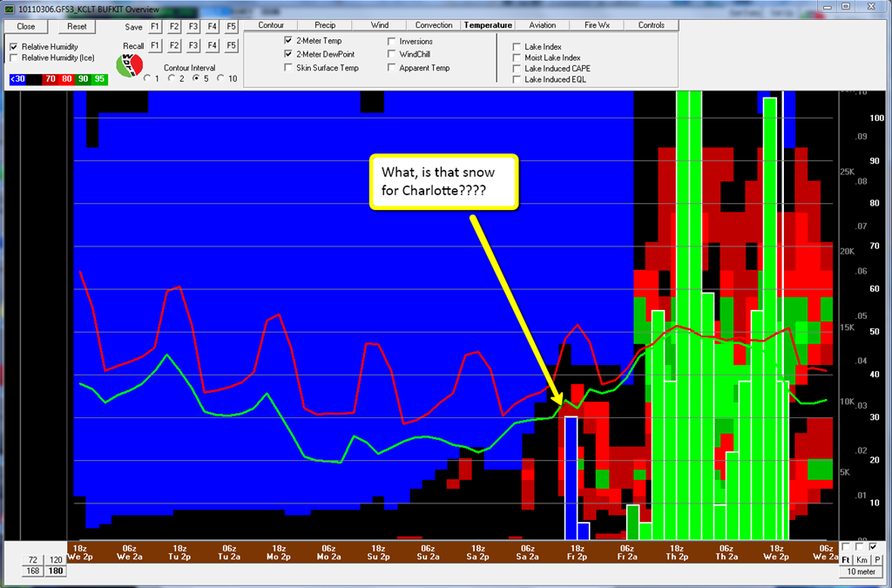Set forecast range to 180 hours
This screenshot has height=588, width=892.
pos(55,571)
